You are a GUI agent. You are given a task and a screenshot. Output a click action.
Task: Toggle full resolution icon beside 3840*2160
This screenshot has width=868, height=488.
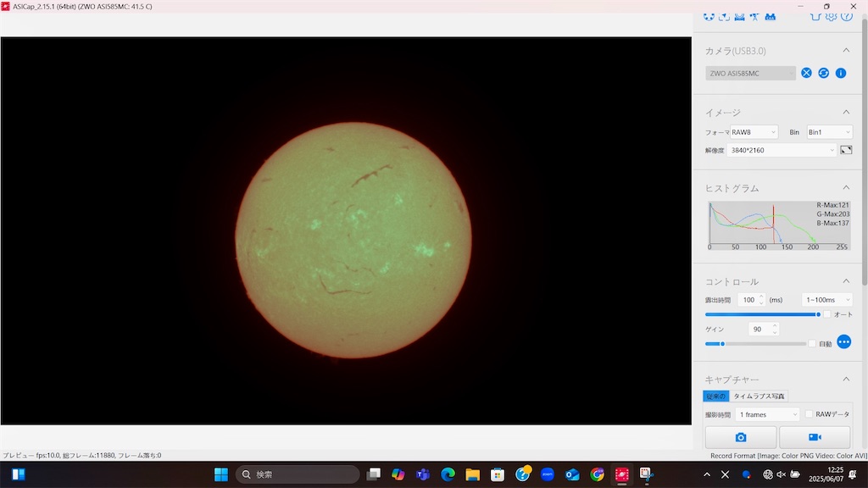(846, 150)
